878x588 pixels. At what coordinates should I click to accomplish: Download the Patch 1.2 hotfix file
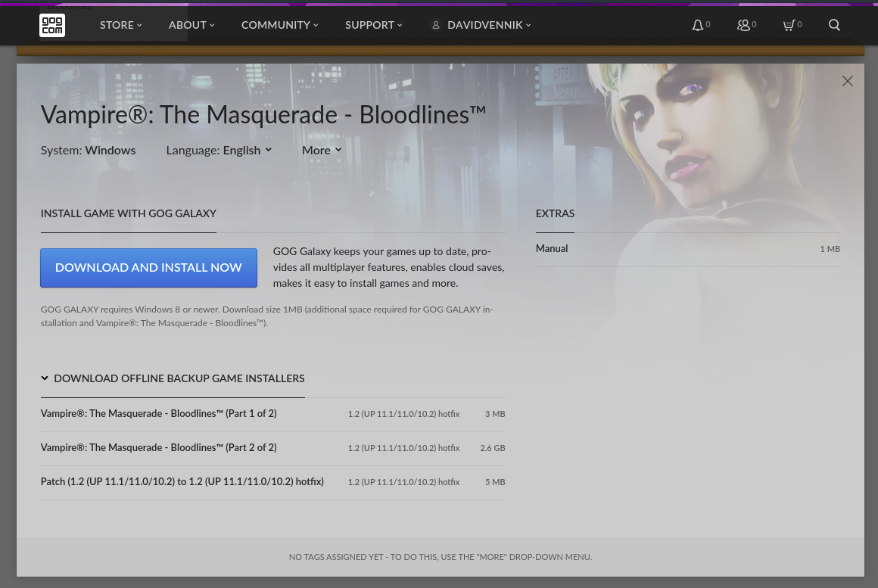pyautogui.click(x=272, y=482)
